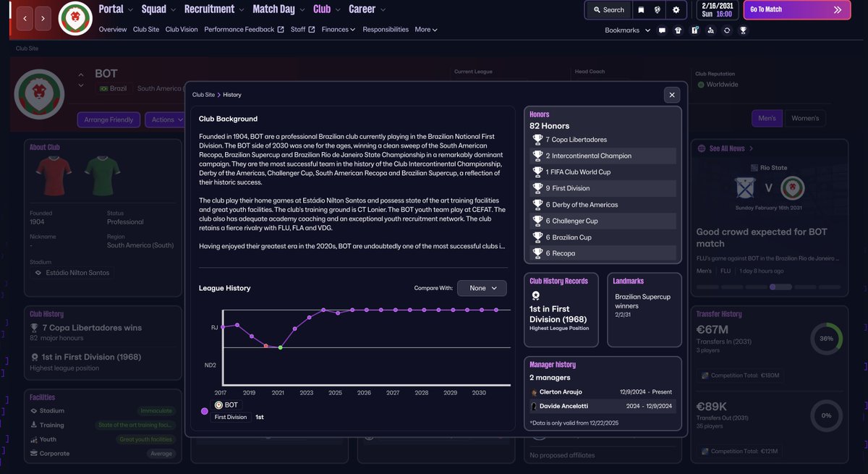The height and width of the screenshot is (474, 868).
Task: Open the Compare With 'None' dropdown
Action: pyautogui.click(x=482, y=288)
